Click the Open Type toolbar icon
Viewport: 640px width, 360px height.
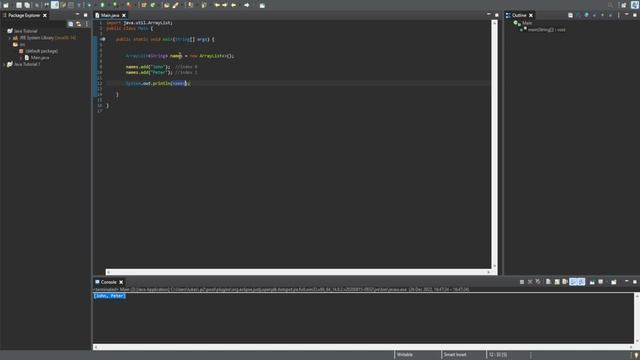pyautogui.click(x=167, y=5)
